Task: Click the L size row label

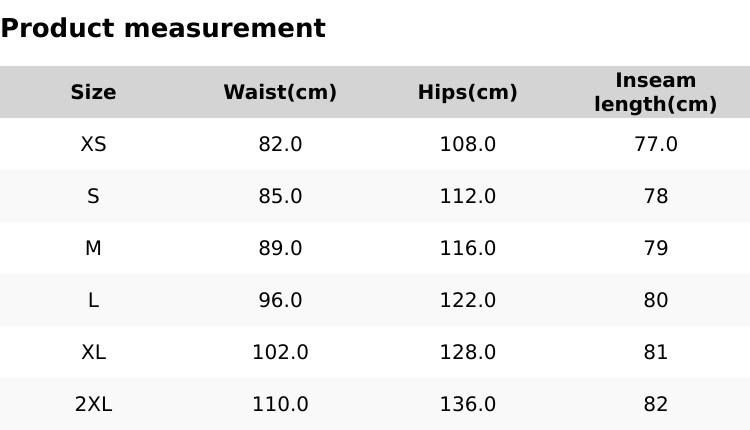Action: [x=93, y=300]
